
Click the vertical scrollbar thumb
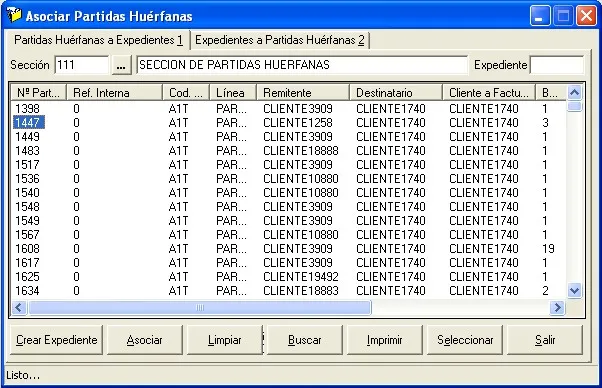(x=574, y=106)
